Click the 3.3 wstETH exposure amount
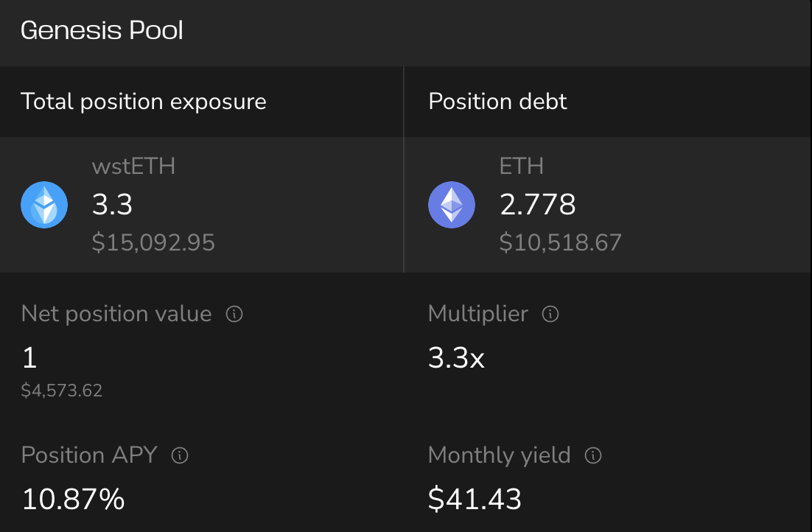This screenshot has width=812, height=532. (112, 204)
